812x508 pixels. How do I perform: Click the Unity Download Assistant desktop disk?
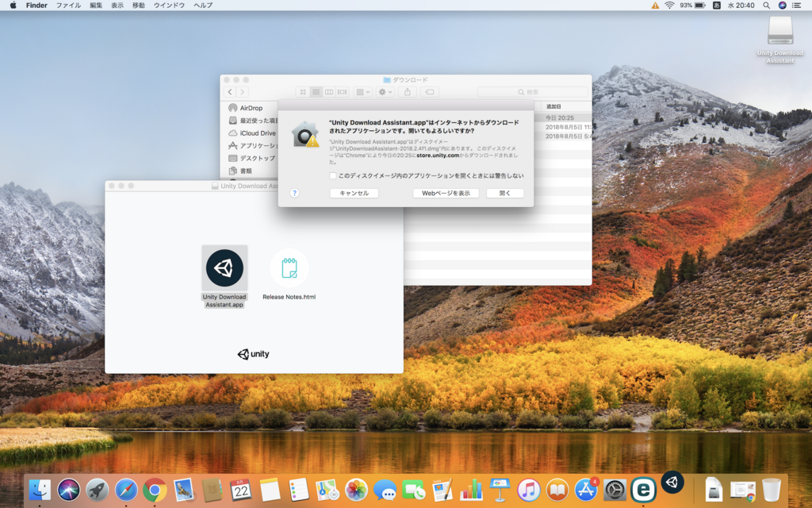(780, 31)
